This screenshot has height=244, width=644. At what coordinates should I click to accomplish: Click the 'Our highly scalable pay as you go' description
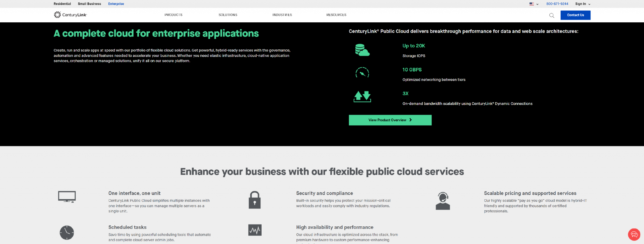pos(536,206)
